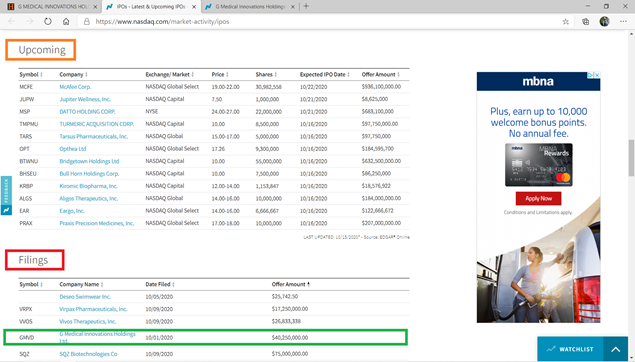Select the $936,100,000.00 offer amount
Image resolution: width=635 pixels, height=362 pixels.
pos(381,87)
